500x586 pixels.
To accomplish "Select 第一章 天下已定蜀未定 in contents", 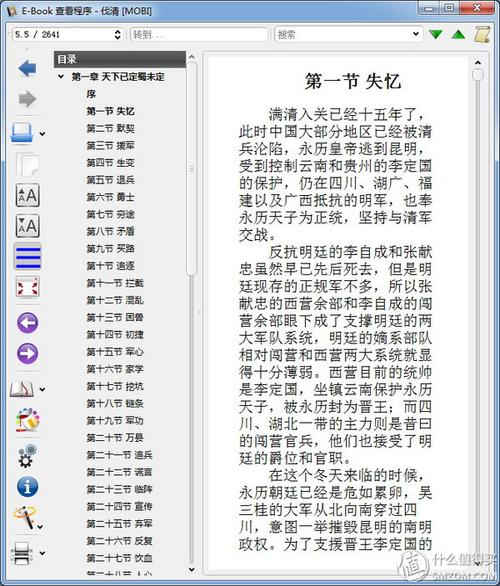I will click(x=118, y=77).
